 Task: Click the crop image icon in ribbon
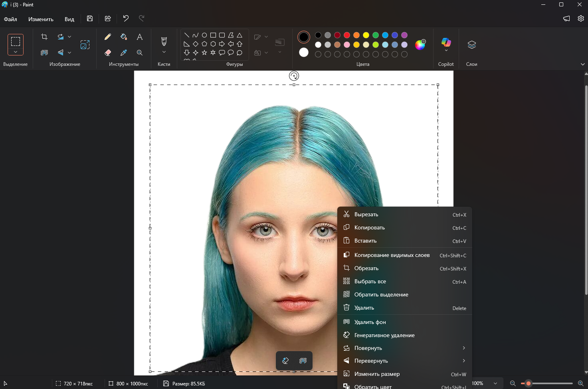(x=44, y=37)
